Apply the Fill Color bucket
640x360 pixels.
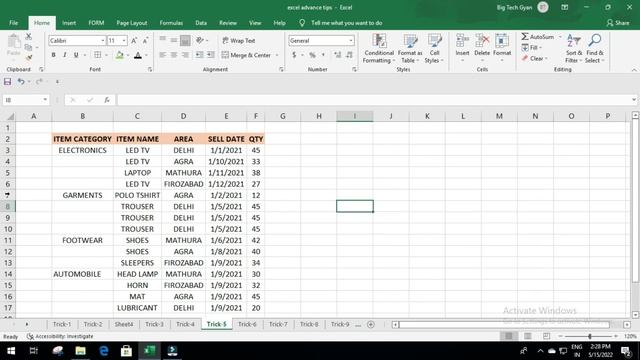pos(120,55)
